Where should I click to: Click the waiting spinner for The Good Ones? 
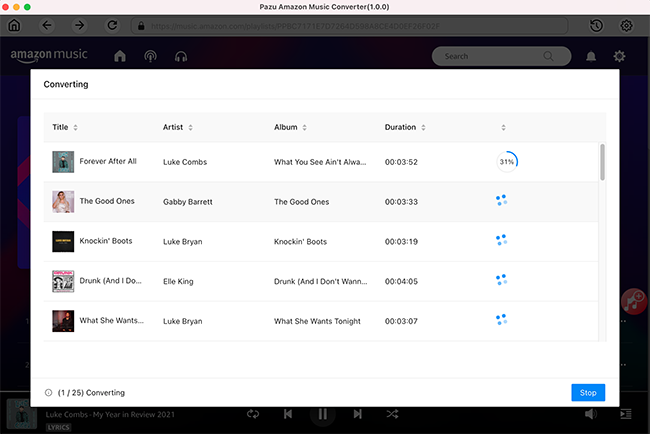[502, 200]
